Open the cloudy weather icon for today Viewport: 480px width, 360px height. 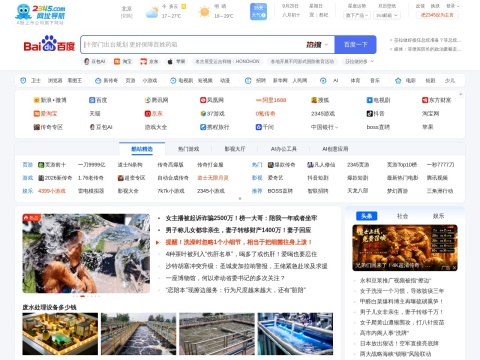(152, 12)
